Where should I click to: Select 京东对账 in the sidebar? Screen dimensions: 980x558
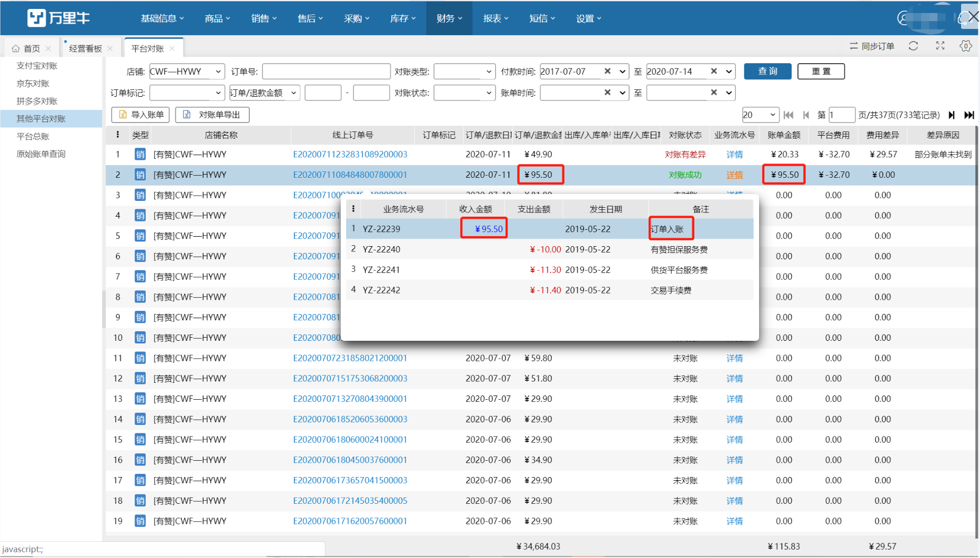point(33,83)
